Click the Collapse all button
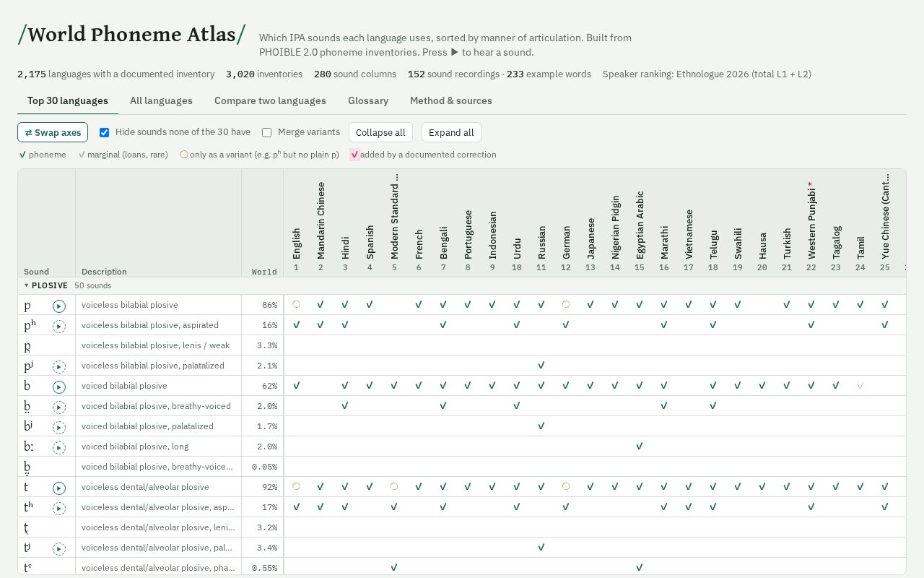The height and width of the screenshot is (578, 924). click(x=380, y=132)
